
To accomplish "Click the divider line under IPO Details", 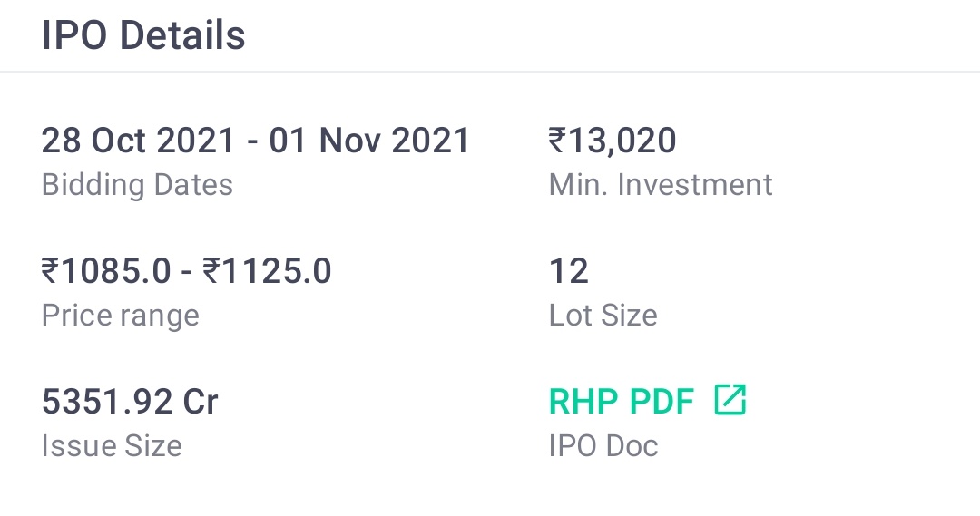I will 490,72.
